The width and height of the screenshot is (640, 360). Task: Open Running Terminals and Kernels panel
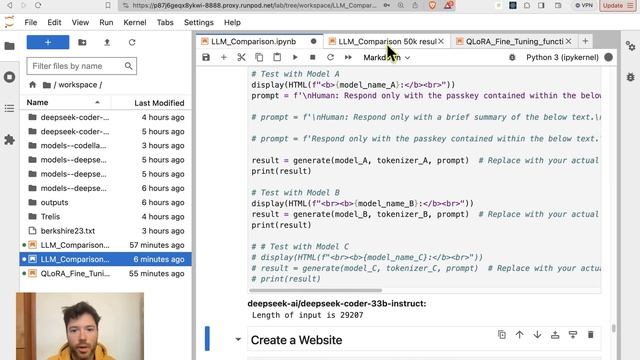[9, 77]
